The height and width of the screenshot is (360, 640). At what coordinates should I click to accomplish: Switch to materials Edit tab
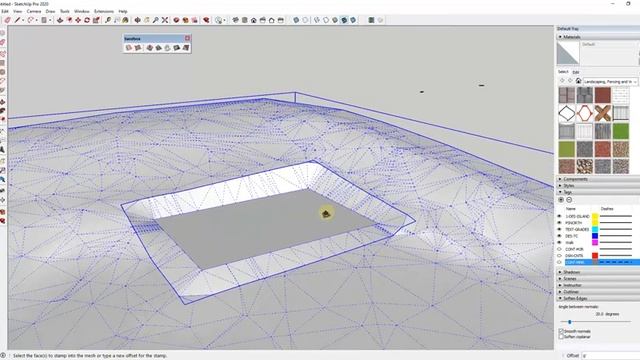click(576, 72)
